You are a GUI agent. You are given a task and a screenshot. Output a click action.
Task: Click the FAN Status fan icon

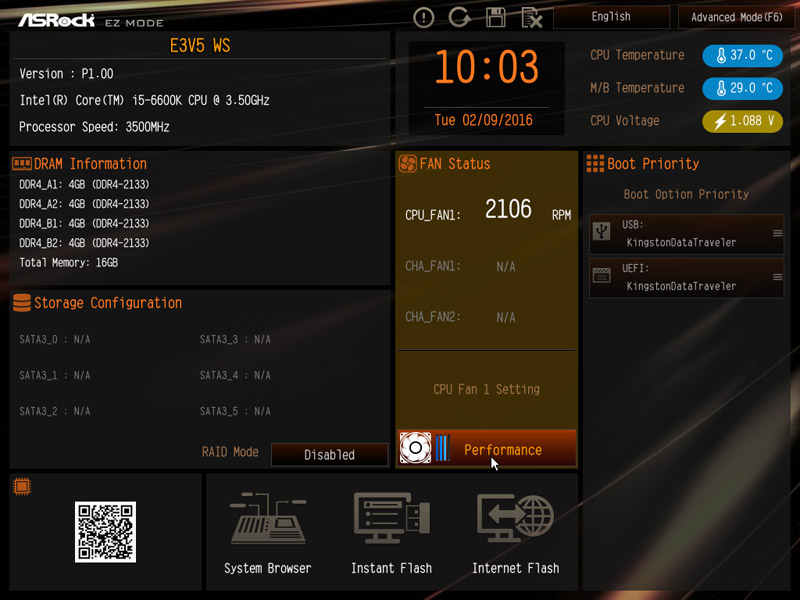(x=408, y=164)
